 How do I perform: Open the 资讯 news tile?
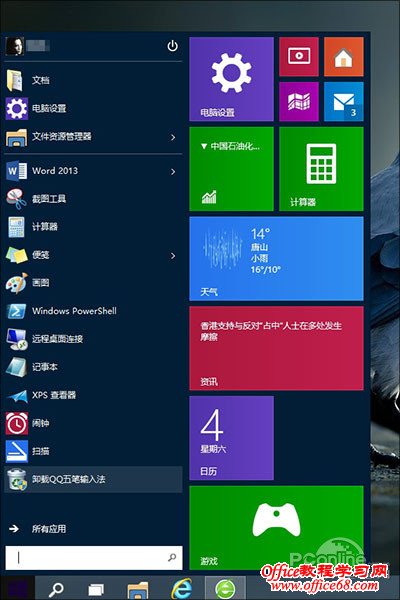click(276, 348)
